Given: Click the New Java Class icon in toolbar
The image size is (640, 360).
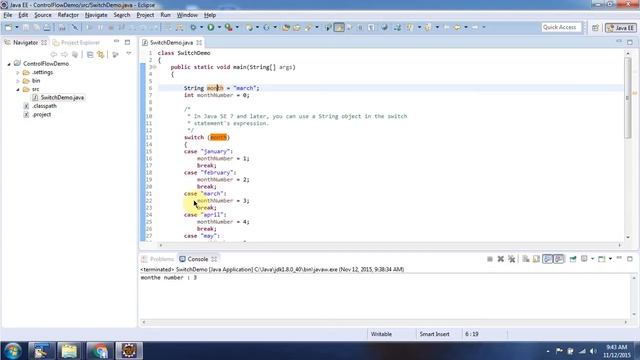Looking at the screenshot, I should pos(266,27).
